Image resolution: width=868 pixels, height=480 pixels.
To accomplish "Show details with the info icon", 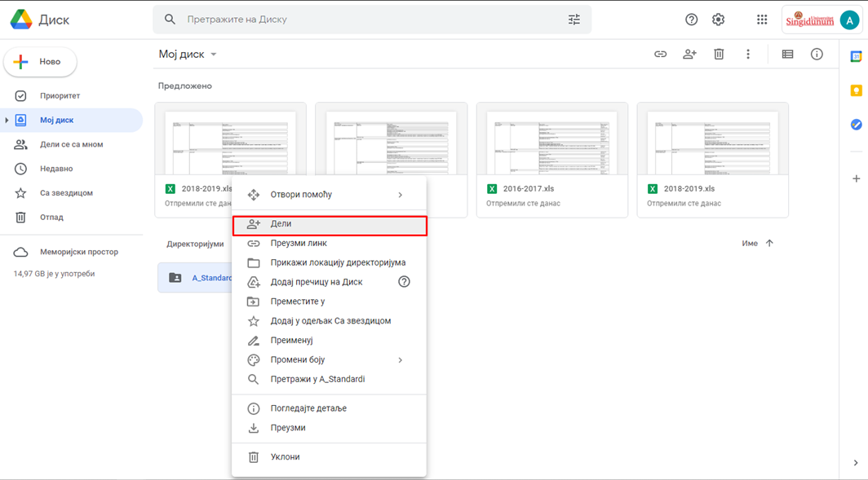I will (x=817, y=55).
